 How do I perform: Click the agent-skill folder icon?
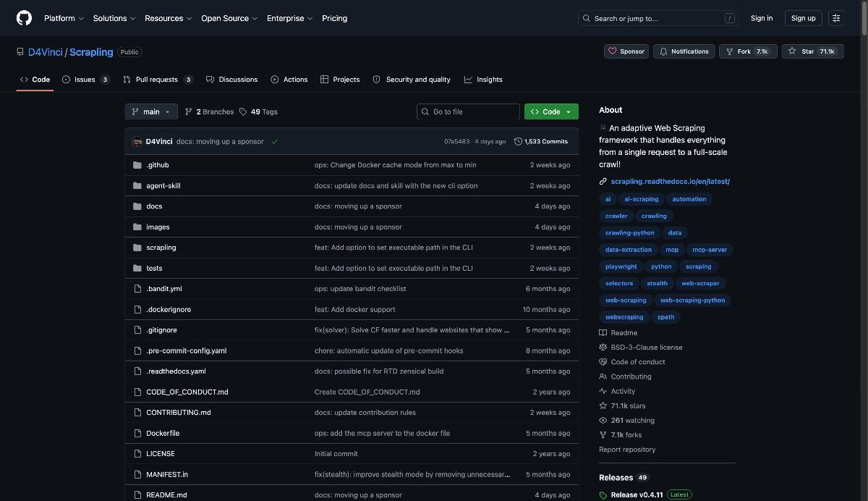(x=137, y=185)
